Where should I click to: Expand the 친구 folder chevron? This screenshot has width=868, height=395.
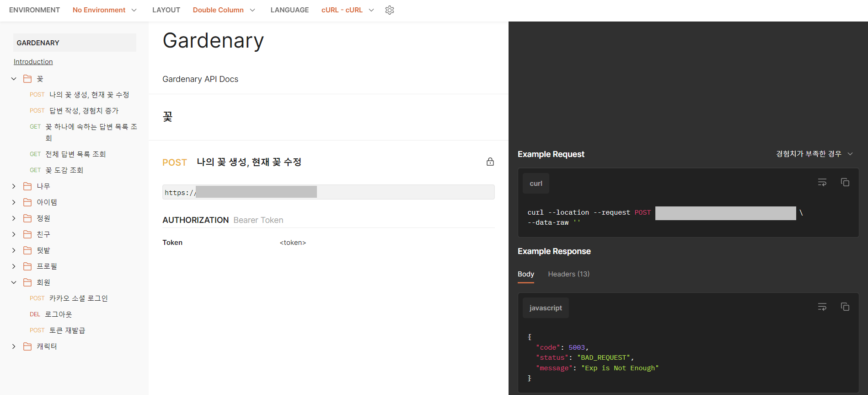point(14,234)
